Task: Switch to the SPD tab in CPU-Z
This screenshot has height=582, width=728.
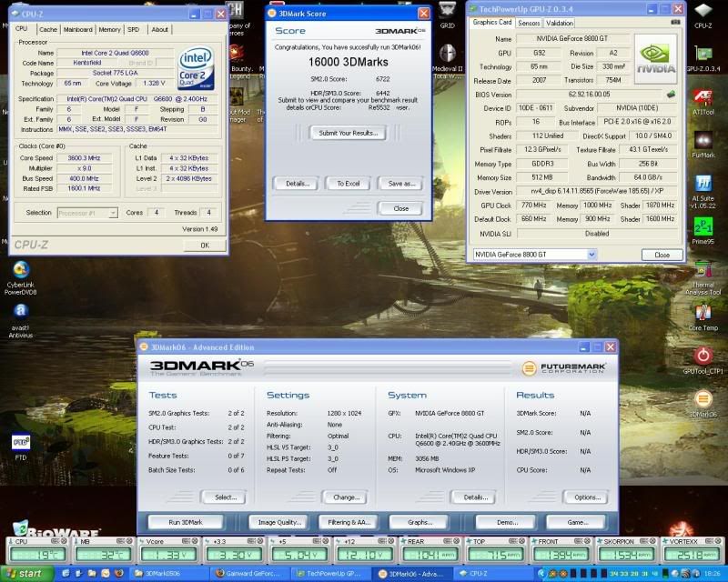Action: [x=134, y=29]
